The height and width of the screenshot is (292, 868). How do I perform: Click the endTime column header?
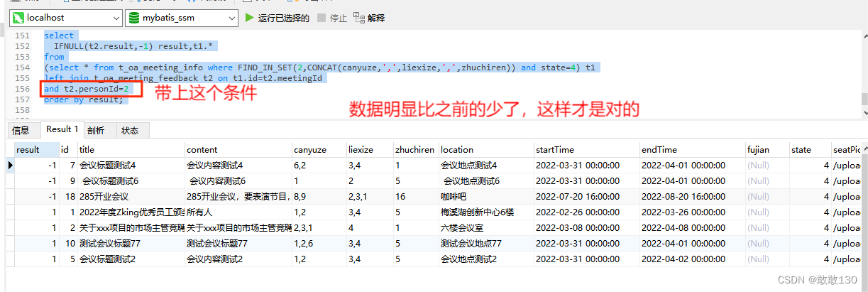click(x=692, y=150)
